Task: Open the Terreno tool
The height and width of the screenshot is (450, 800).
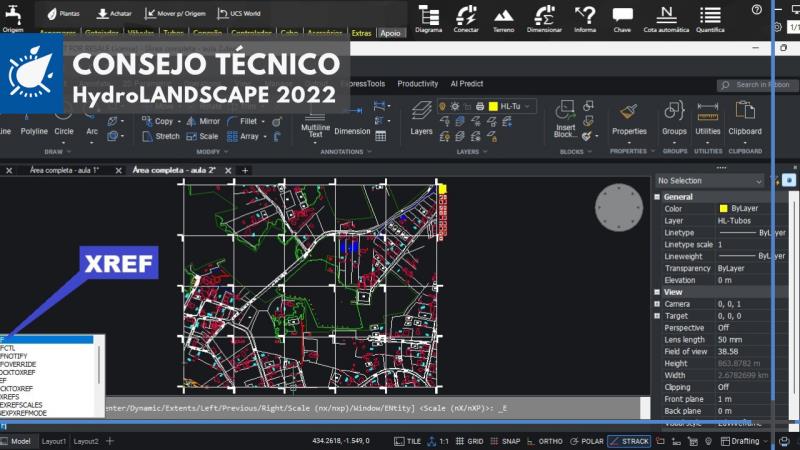Action: click(x=504, y=19)
